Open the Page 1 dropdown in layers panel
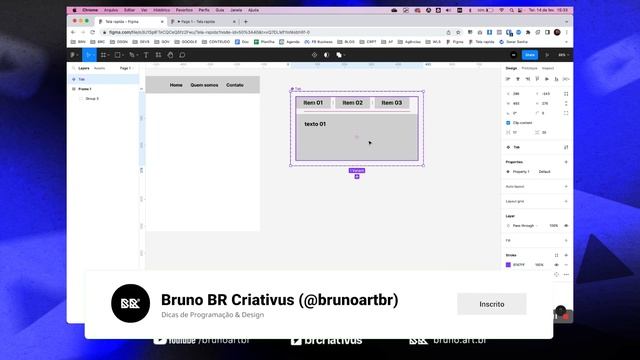This screenshot has height=360, width=640. coord(126,68)
